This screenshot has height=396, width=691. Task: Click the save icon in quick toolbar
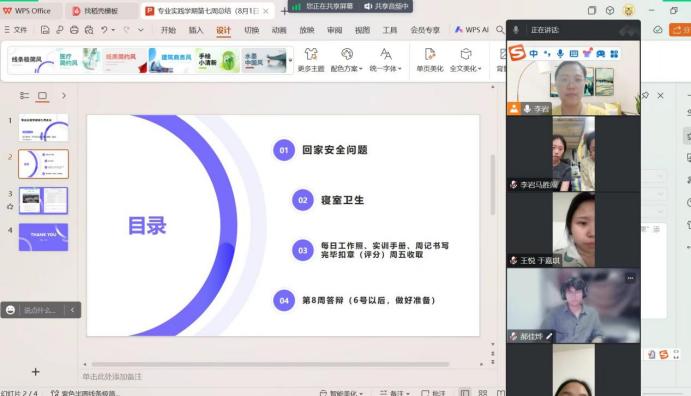45,30
